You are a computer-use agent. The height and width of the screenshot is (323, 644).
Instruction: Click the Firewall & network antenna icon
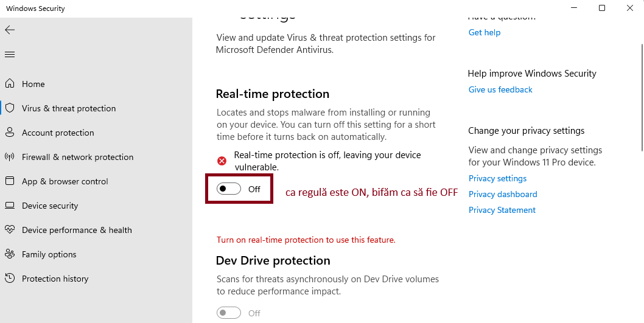(x=10, y=157)
